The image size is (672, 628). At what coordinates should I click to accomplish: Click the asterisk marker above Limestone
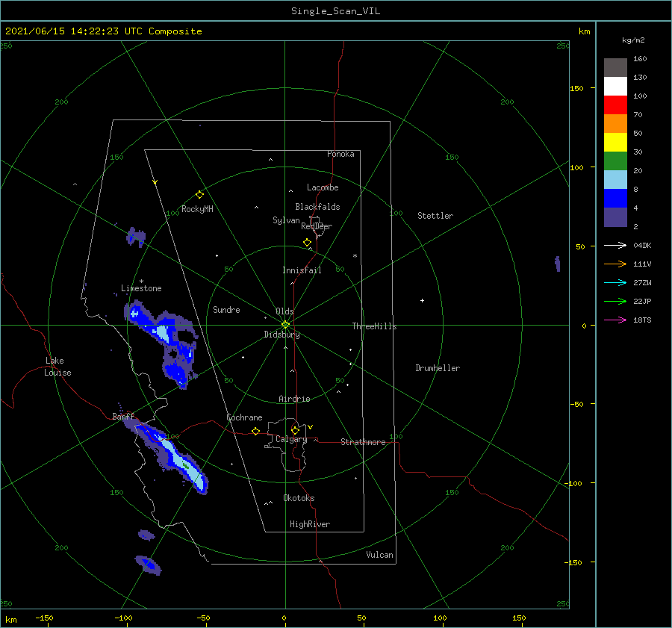tap(141, 282)
